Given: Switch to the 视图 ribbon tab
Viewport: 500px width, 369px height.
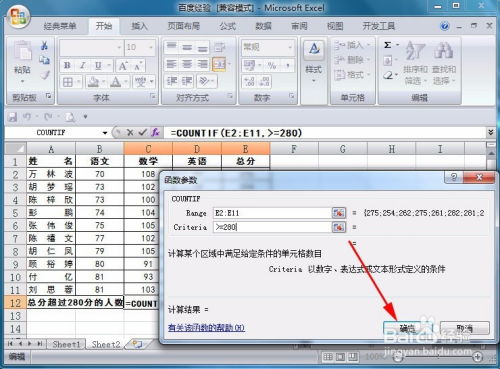Looking at the screenshot, I should pyautogui.click(x=335, y=26).
